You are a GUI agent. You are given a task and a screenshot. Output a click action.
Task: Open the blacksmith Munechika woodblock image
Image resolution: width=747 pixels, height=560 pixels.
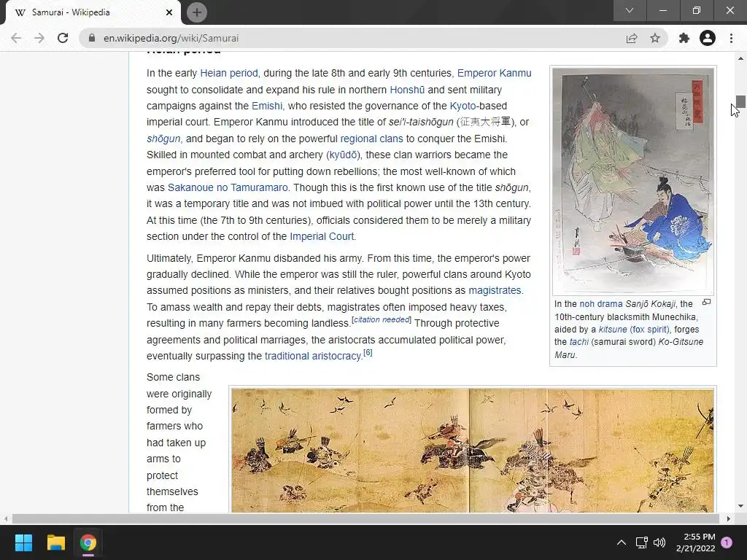point(633,181)
